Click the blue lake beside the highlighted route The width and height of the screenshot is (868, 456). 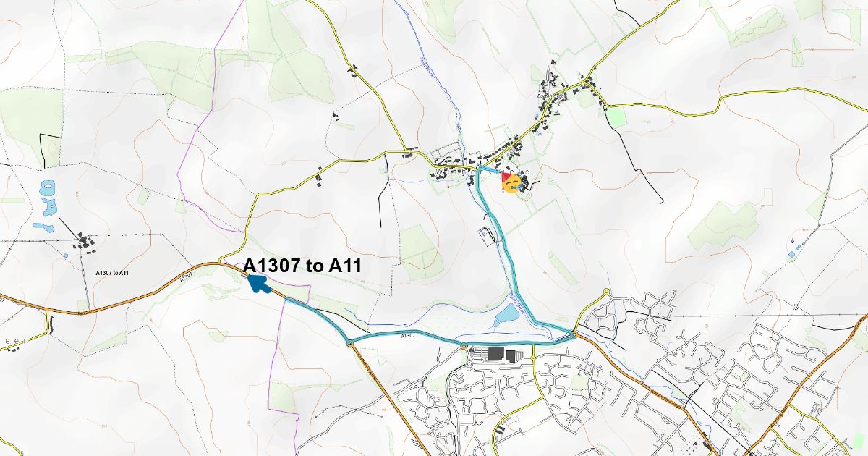[508, 314]
